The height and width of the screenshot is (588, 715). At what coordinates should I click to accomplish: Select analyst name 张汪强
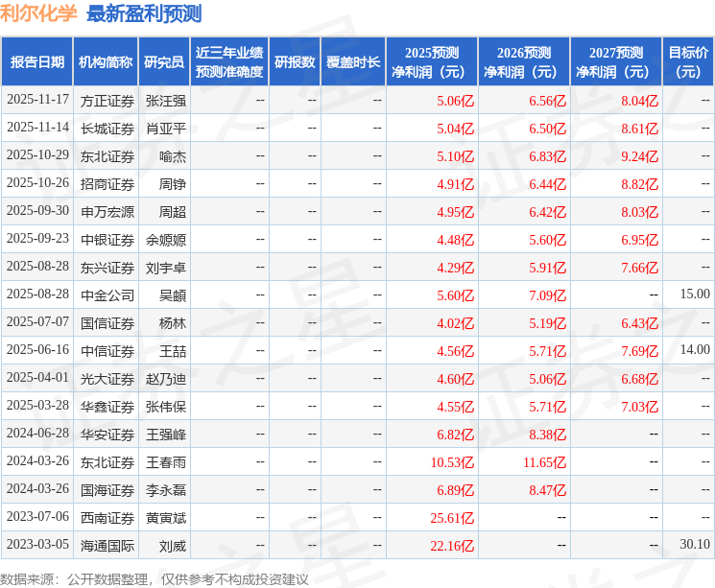click(x=166, y=101)
